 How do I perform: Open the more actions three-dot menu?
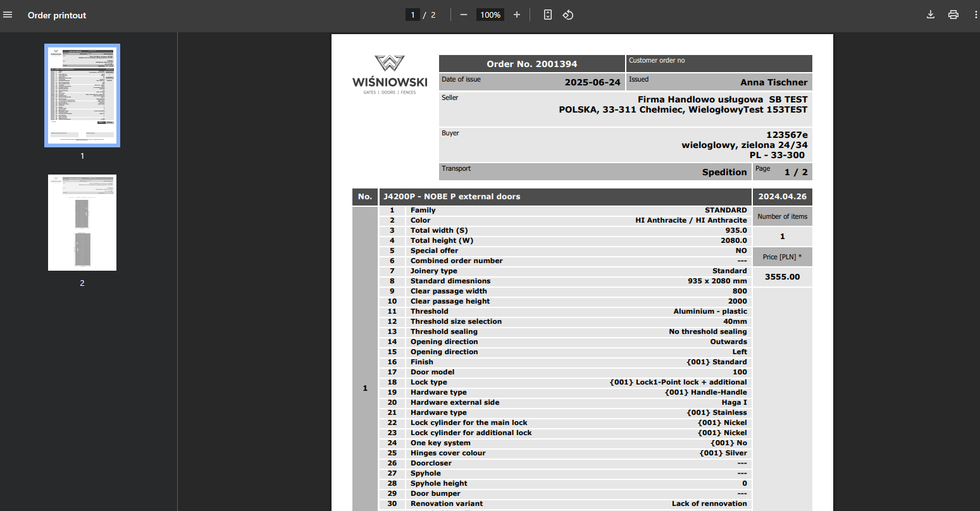pyautogui.click(x=976, y=15)
